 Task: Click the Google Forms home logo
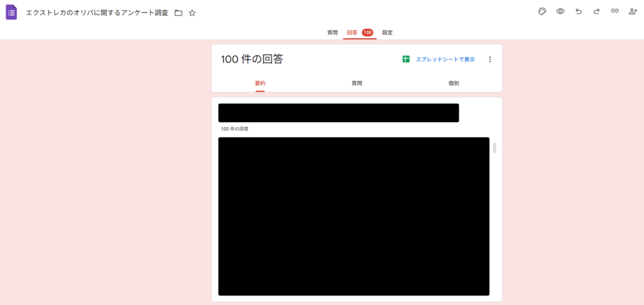(11, 13)
